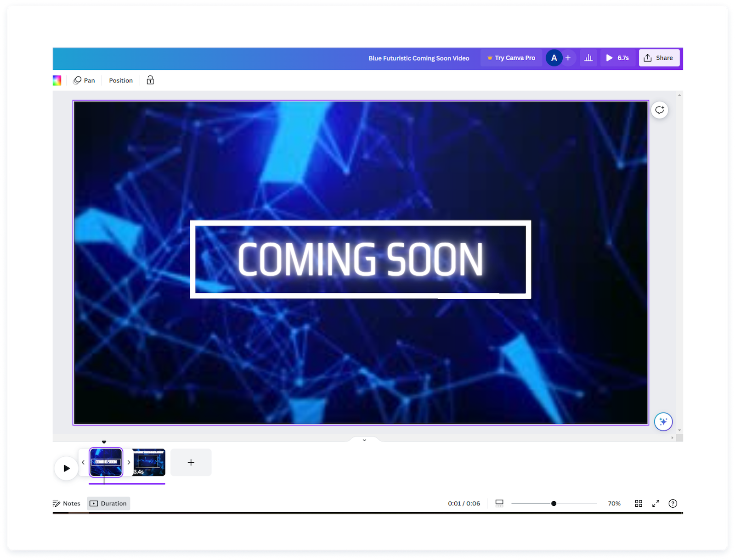This screenshot has width=735, height=560.
Task: Click Try Canva Pro button
Action: coord(511,58)
